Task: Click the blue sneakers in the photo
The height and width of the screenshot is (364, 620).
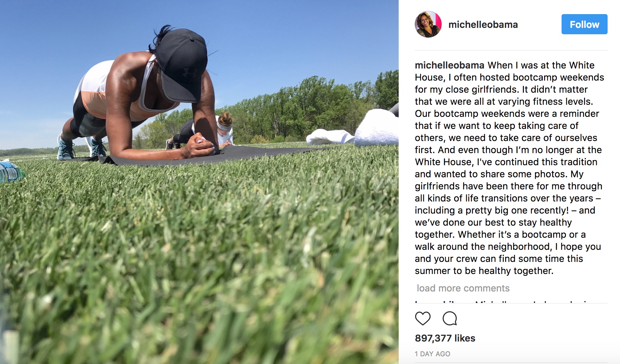Action: [81, 147]
